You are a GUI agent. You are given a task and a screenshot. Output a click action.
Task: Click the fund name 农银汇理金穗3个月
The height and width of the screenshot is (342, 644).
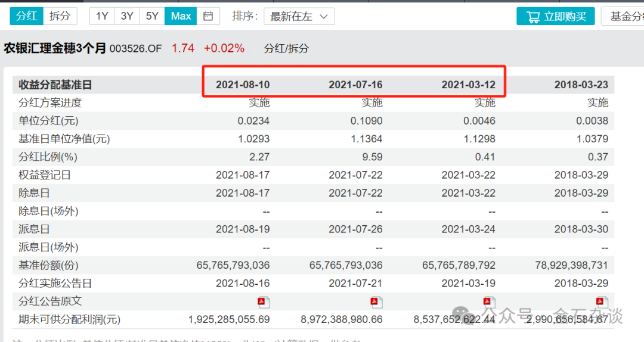point(55,48)
